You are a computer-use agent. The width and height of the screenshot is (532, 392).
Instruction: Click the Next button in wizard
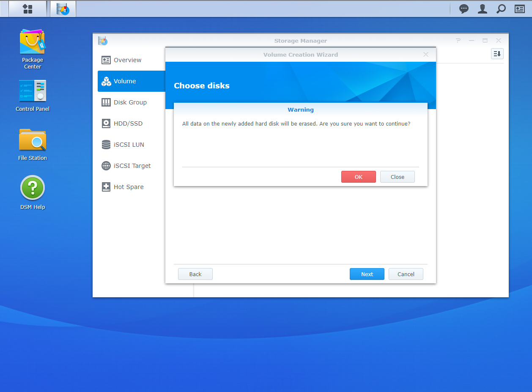pos(367,274)
